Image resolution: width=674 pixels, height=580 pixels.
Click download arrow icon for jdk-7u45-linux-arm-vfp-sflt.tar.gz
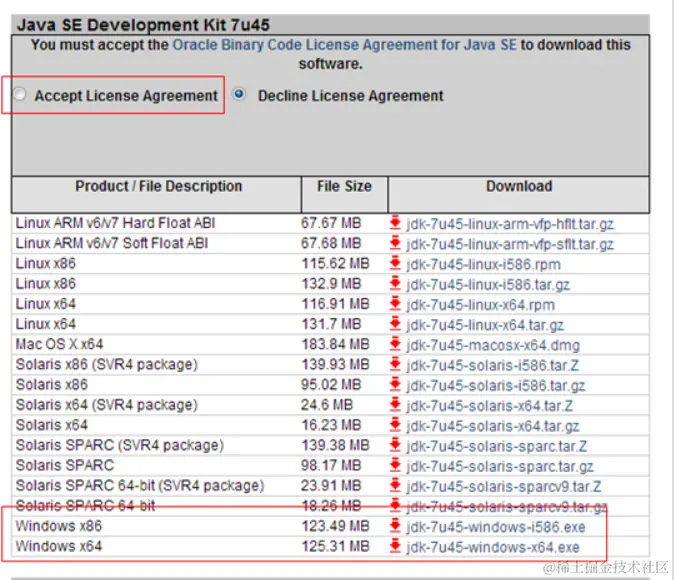395,243
